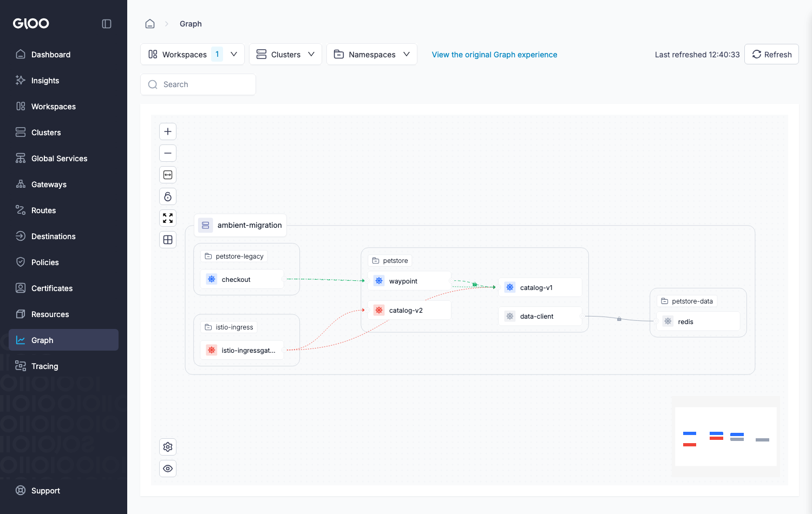Open Insights in sidebar

(63, 81)
